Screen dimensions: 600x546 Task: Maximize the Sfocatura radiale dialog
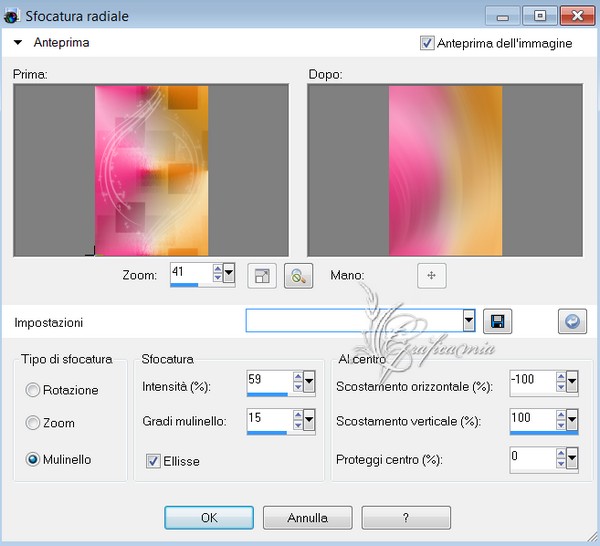[540, 16]
